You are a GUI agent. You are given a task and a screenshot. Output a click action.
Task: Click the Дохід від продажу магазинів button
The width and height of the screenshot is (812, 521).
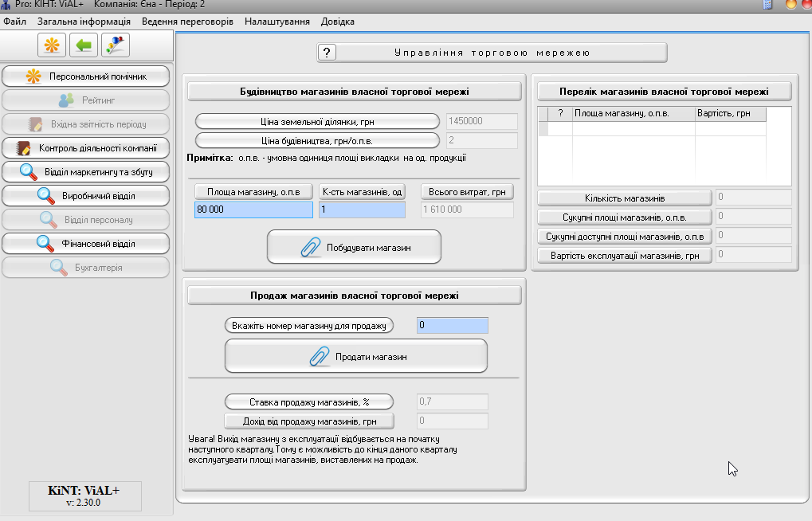(x=309, y=421)
